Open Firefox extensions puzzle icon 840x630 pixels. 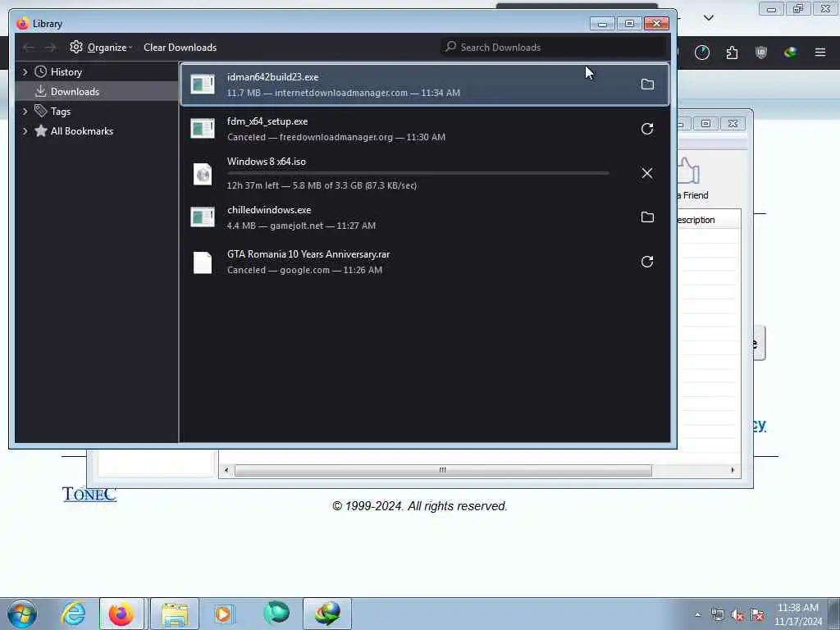732,52
